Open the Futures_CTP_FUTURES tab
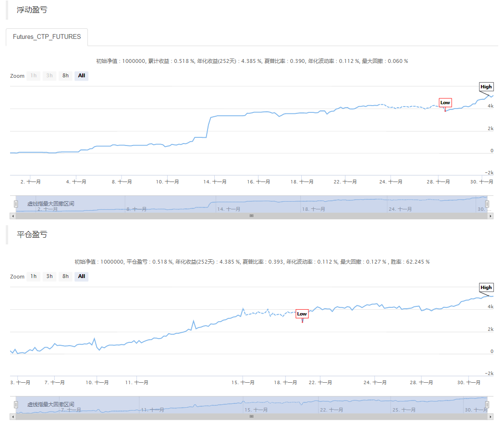 click(x=47, y=37)
